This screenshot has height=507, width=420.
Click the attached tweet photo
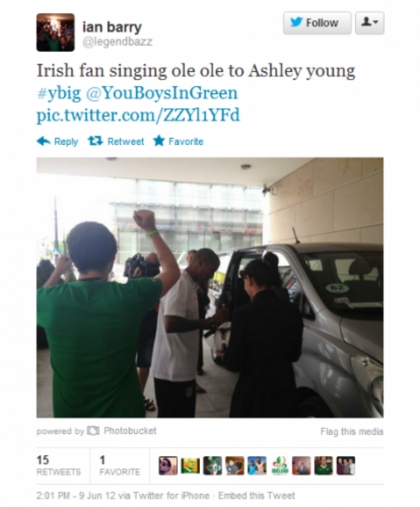click(x=210, y=287)
